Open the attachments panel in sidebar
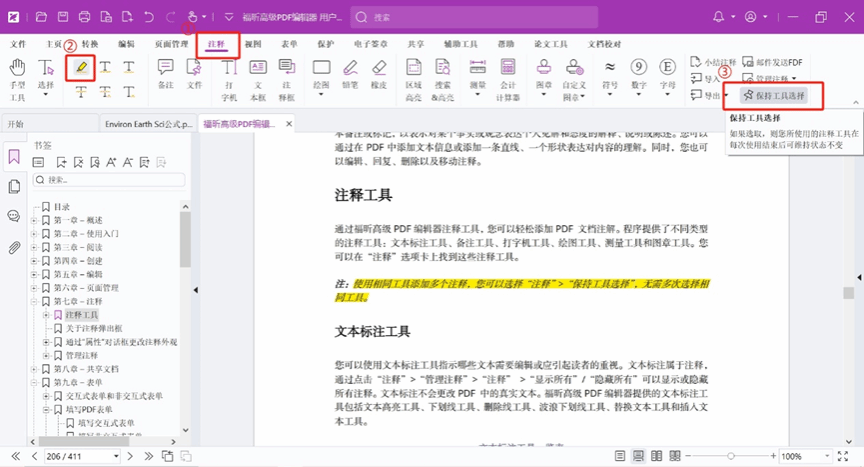This screenshot has height=467, width=864. 14,247
